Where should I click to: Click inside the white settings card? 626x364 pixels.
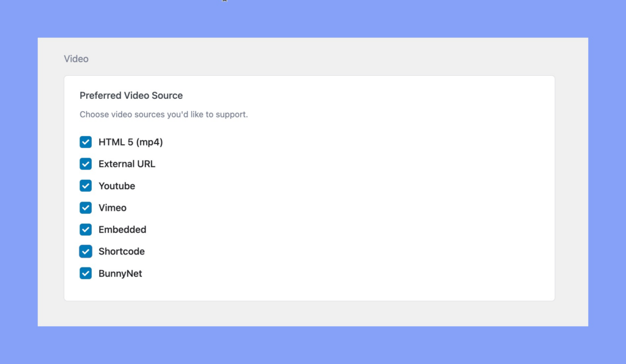(367, 183)
